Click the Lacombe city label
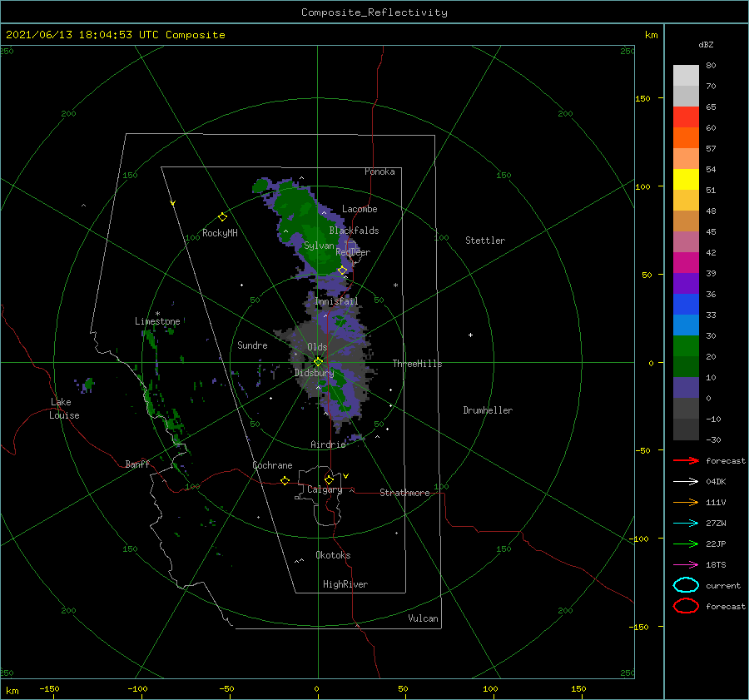The height and width of the screenshot is (700, 749). click(360, 209)
